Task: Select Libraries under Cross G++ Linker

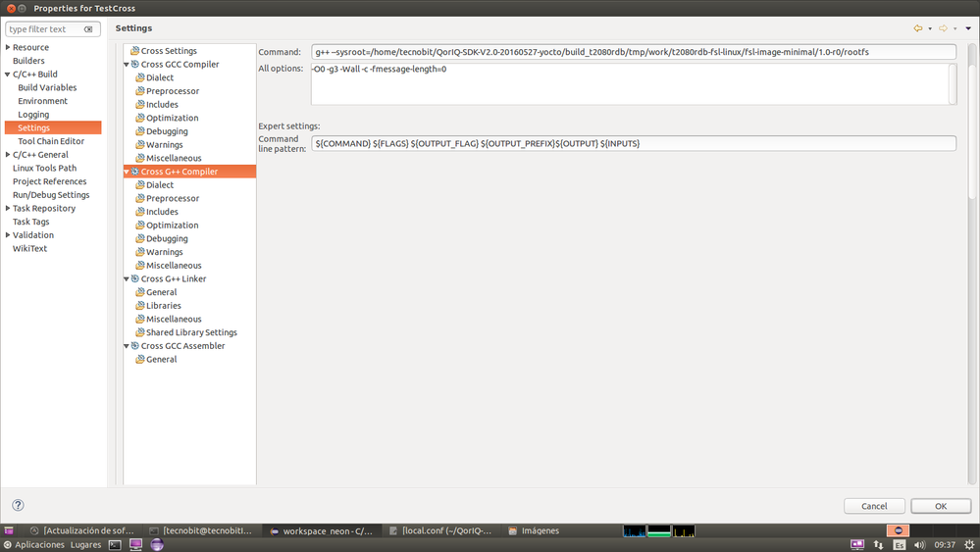Action: 159,306
